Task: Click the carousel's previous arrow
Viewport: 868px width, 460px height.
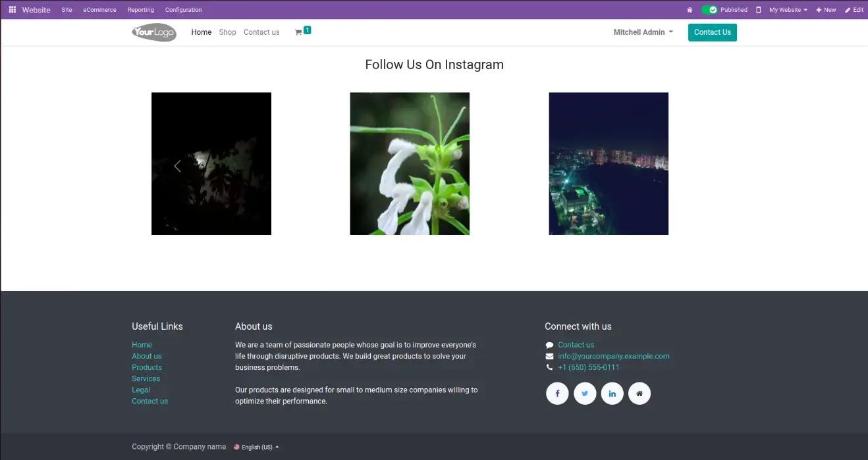Action: click(x=177, y=166)
